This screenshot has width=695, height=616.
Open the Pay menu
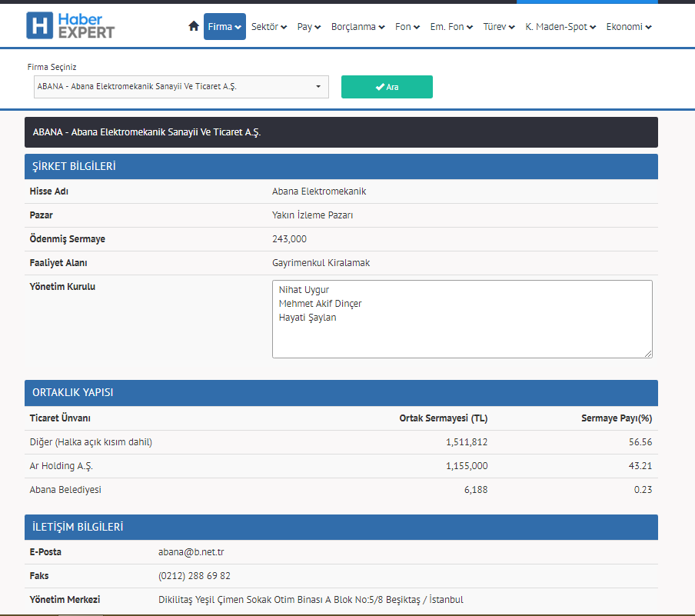(x=309, y=27)
